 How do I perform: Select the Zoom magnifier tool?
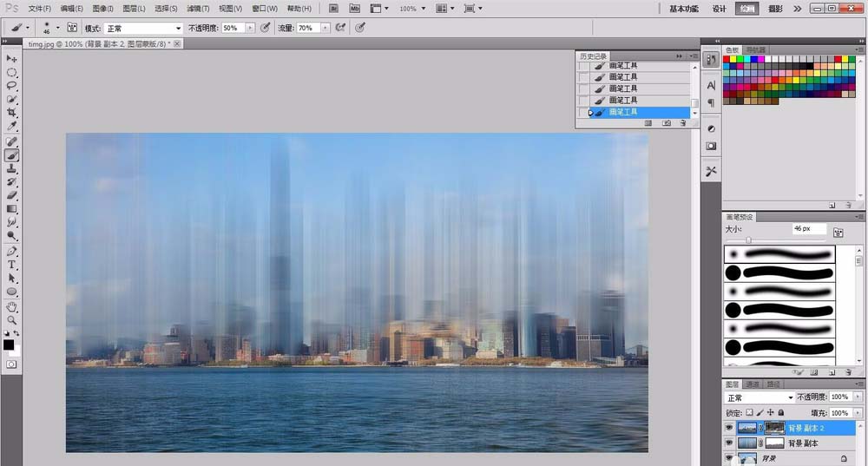tap(12, 320)
